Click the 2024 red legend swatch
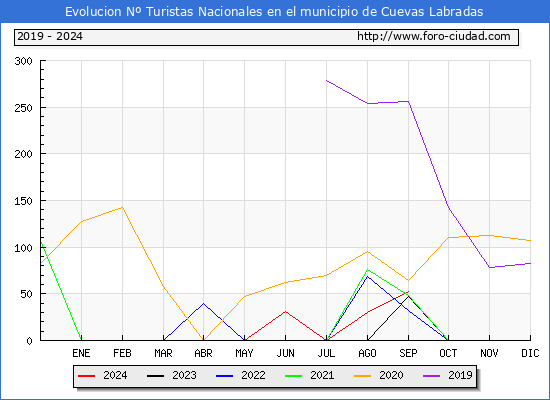The height and width of the screenshot is (400, 550). pyautogui.click(x=86, y=376)
